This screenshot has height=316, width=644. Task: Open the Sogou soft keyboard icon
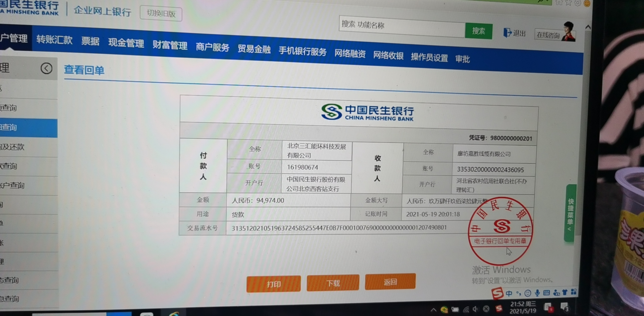(546, 293)
